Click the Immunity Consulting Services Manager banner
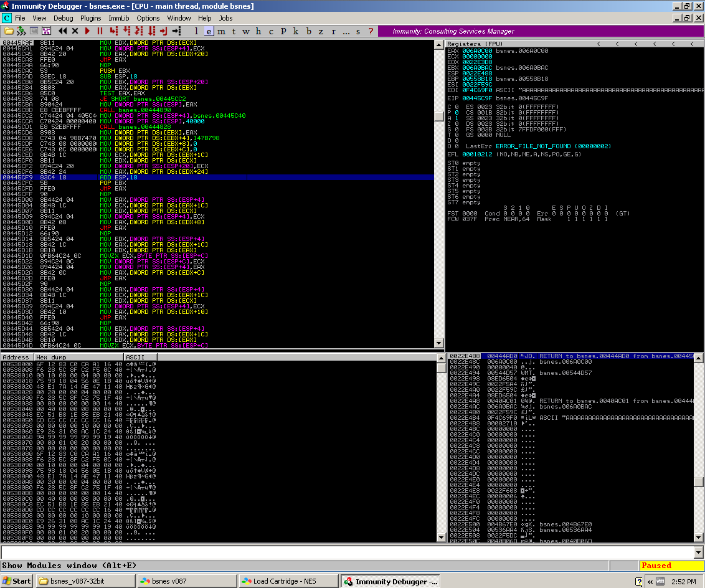This screenshot has height=588, width=705. pos(541,31)
